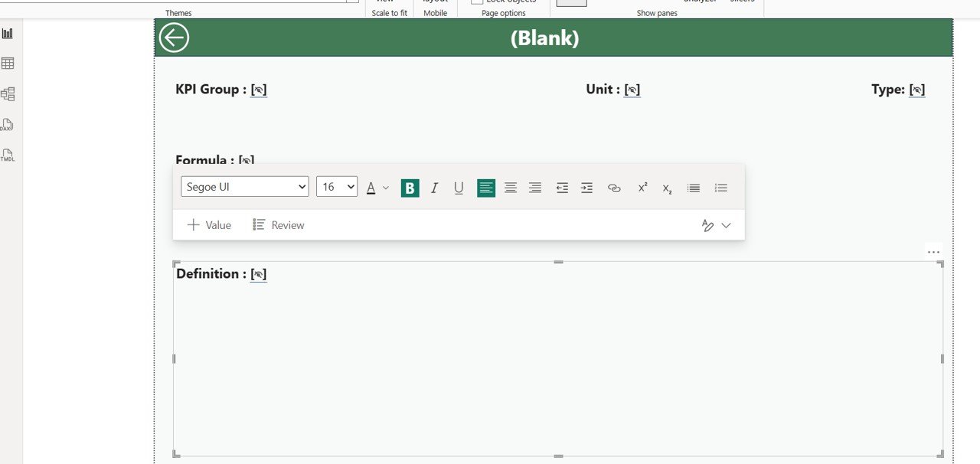Open the Model view icon
The image size is (980, 464).
[8, 94]
